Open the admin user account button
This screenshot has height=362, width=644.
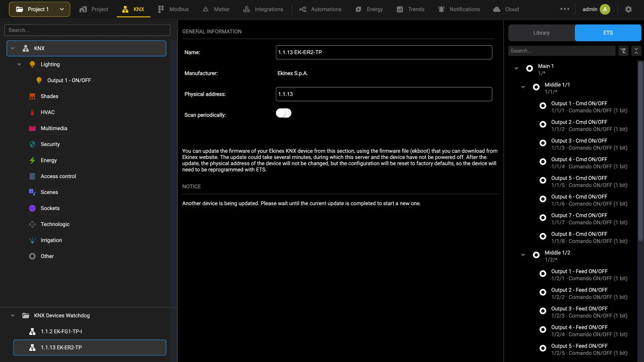coord(596,9)
